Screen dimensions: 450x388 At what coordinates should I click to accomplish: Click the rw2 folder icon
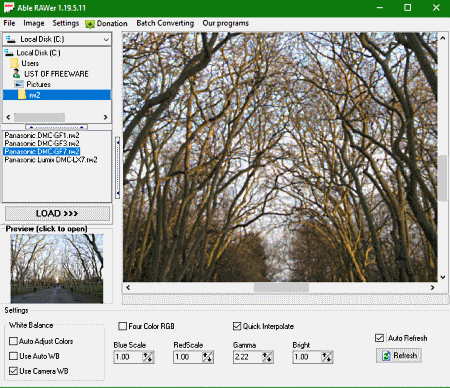(x=22, y=95)
